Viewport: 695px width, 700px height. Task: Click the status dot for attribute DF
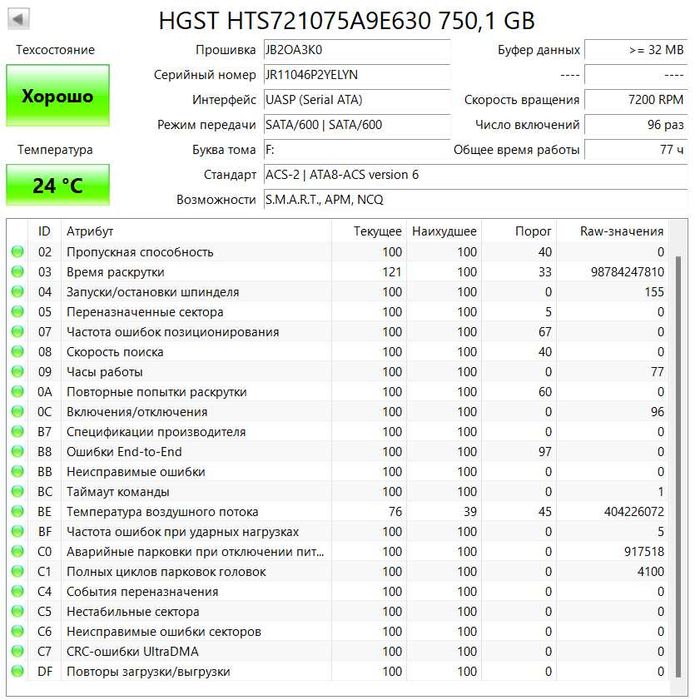(17, 671)
